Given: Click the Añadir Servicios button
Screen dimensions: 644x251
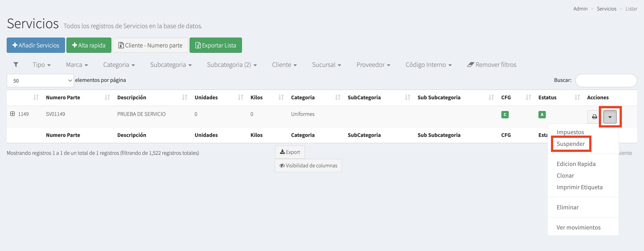Looking at the screenshot, I should [36, 45].
